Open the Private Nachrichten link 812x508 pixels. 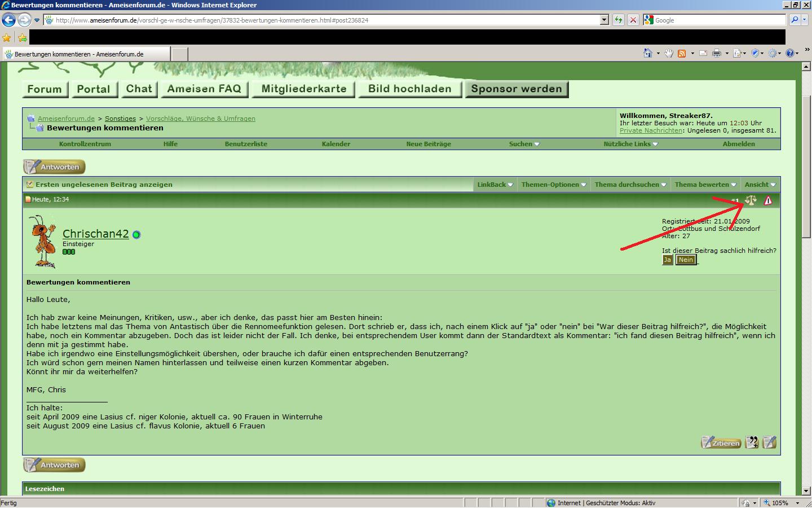coord(651,130)
